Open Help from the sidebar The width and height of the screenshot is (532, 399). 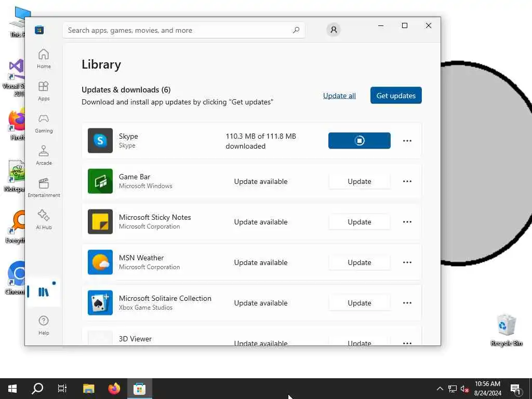[44, 325]
